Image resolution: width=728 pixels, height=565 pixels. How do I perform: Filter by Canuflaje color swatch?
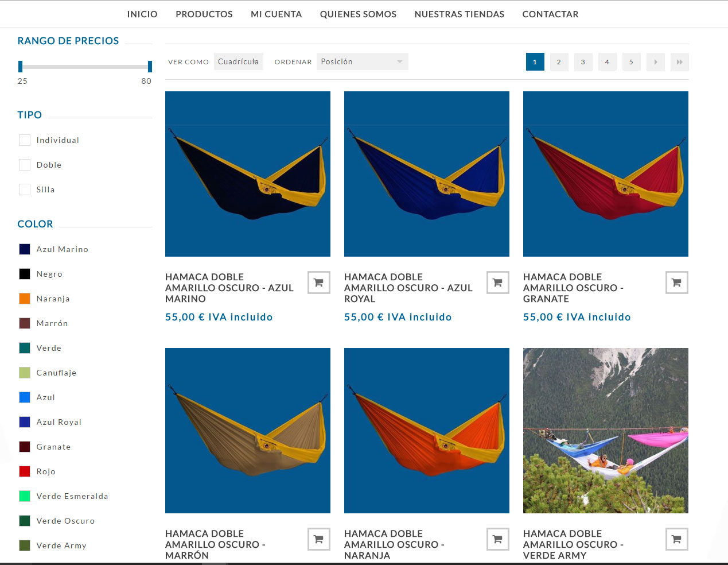tap(25, 373)
